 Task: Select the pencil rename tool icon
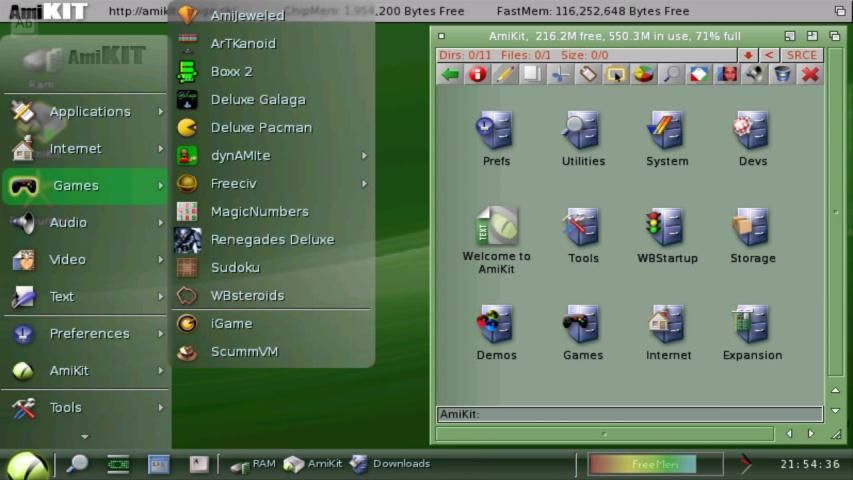tap(505, 75)
